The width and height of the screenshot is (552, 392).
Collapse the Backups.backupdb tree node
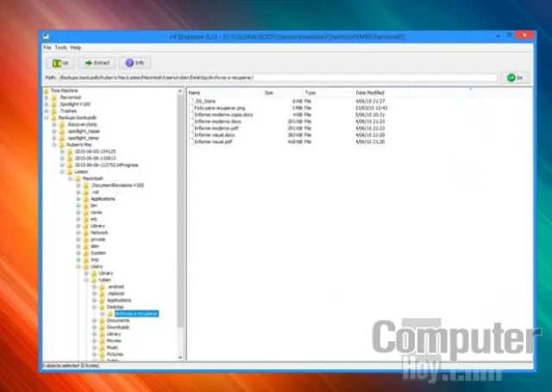pos(47,116)
